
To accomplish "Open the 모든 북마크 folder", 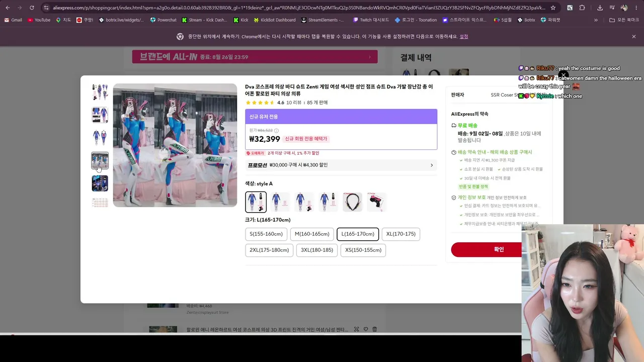I will [624, 20].
